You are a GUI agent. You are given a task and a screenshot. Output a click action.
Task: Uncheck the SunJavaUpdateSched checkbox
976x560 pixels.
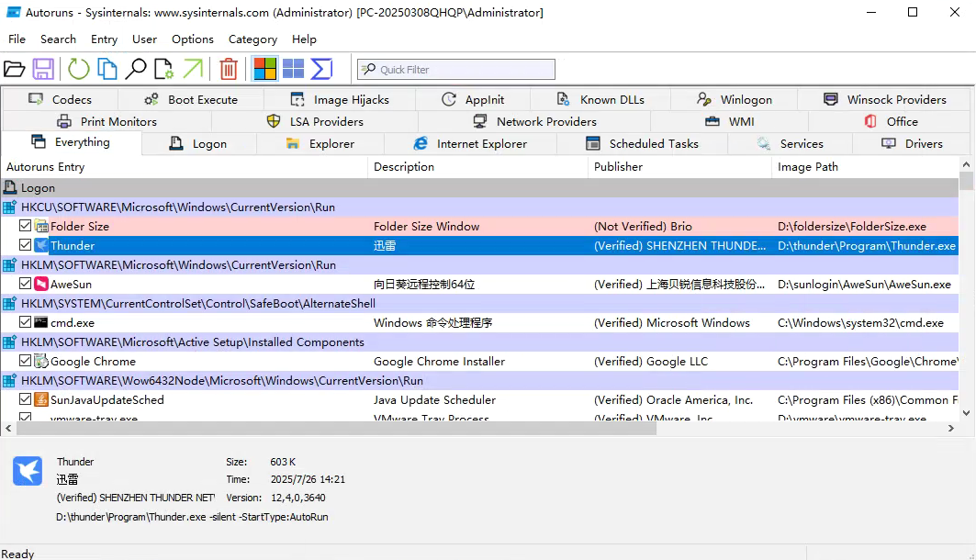coord(25,399)
